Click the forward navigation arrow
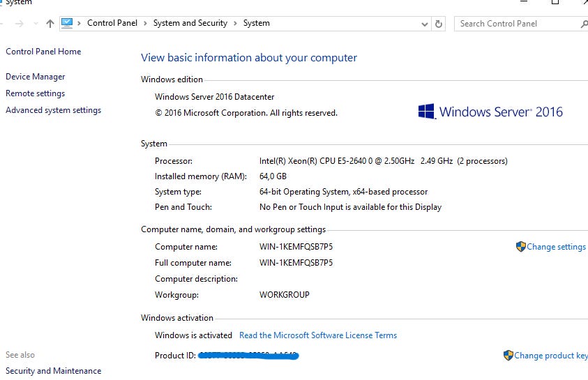 pyautogui.click(x=18, y=24)
